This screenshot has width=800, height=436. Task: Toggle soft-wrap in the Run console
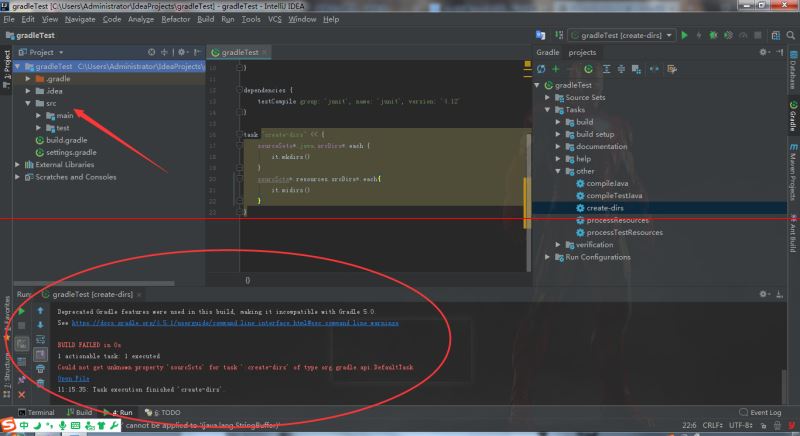[40, 340]
